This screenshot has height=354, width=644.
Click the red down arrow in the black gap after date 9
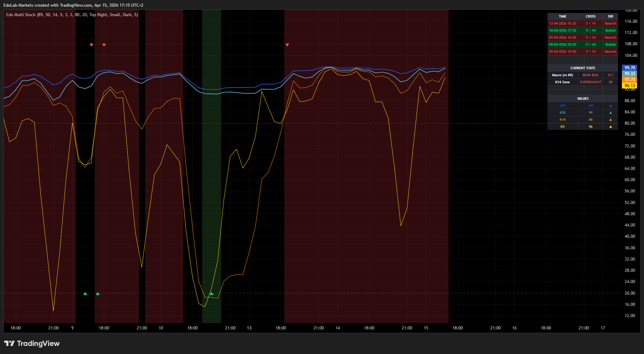pyautogui.click(x=91, y=45)
